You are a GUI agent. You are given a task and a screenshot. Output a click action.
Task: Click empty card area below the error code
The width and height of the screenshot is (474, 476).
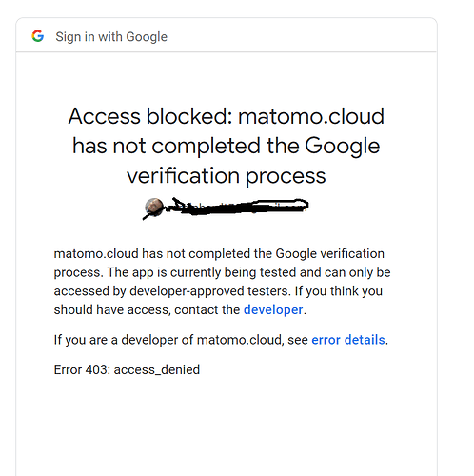[227, 426]
